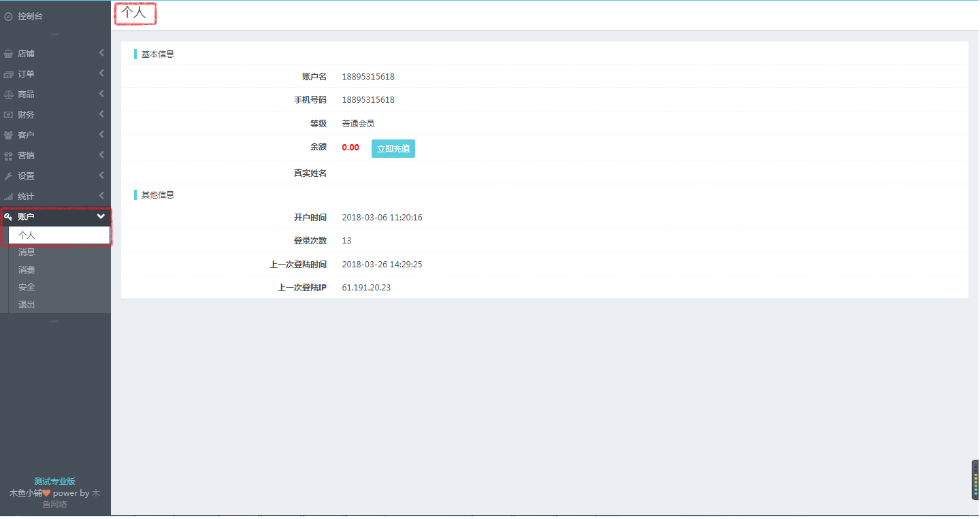The width and height of the screenshot is (980, 519).
Task: Collapse the 账户 menu using its chevron
Action: 101,217
